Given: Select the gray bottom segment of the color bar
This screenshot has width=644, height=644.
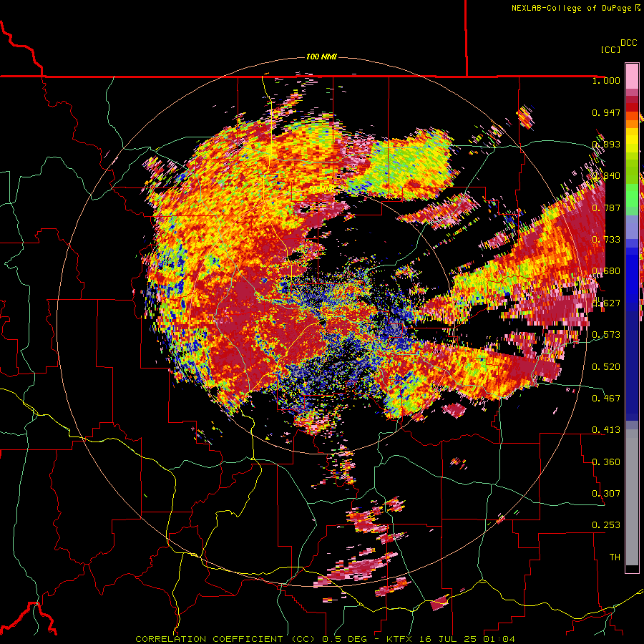Looking at the screenshot, I should pyautogui.click(x=632, y=497).
